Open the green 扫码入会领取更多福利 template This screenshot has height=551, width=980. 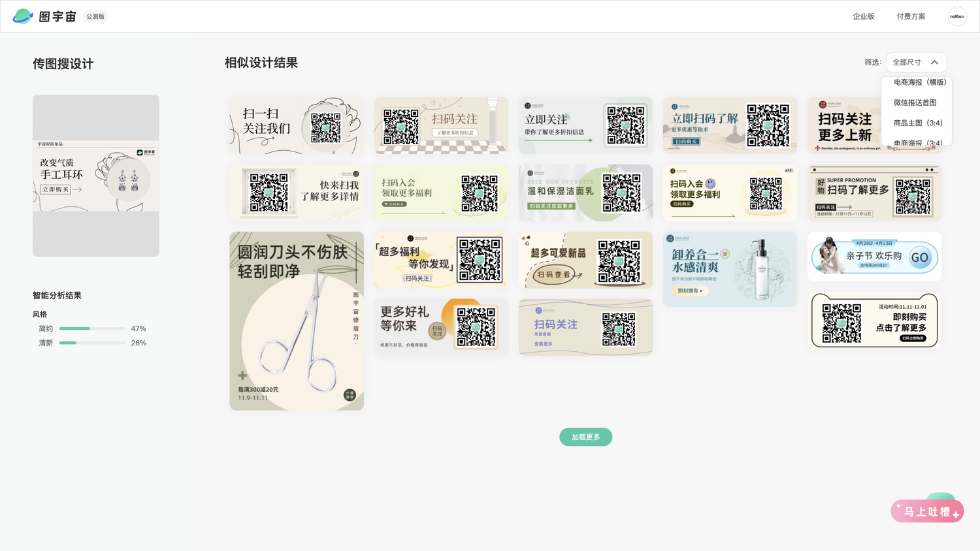[x=441, y=193]
